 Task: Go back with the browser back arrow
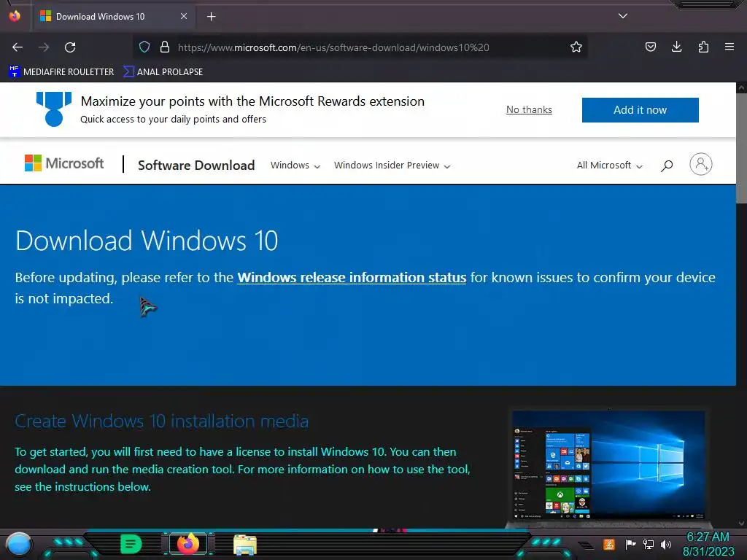18,47
